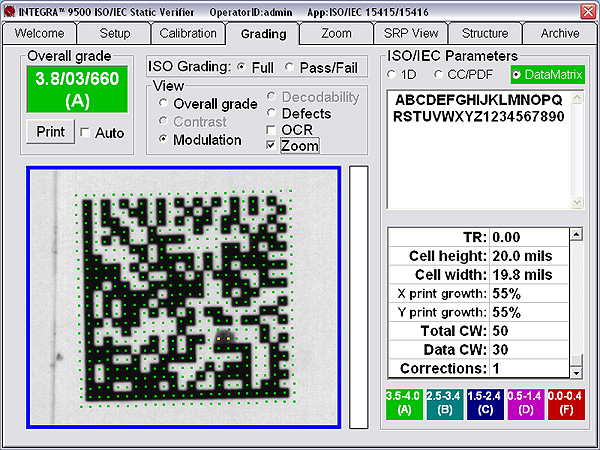Enable the Auto print checkbox
Image resolution: width=600 pixels, height=450 pixels.
pyautogui.click(x=85, y=133)
